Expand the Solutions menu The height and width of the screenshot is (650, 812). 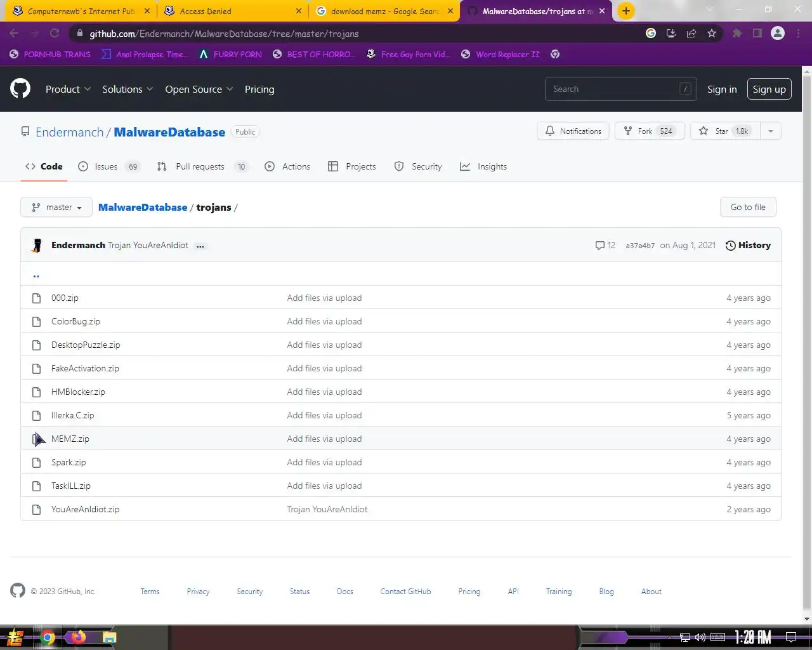tap(128, 89)
